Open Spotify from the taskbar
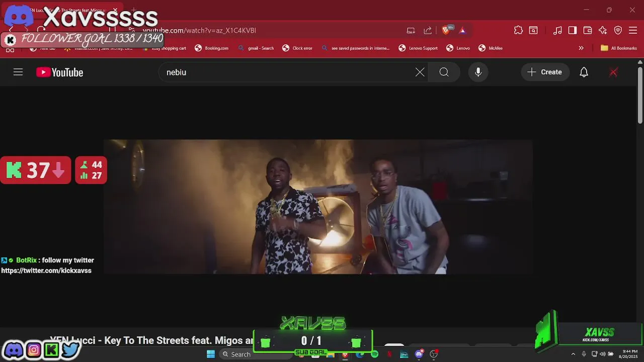Viewport: 644px width, 362px height. (374, 354)
